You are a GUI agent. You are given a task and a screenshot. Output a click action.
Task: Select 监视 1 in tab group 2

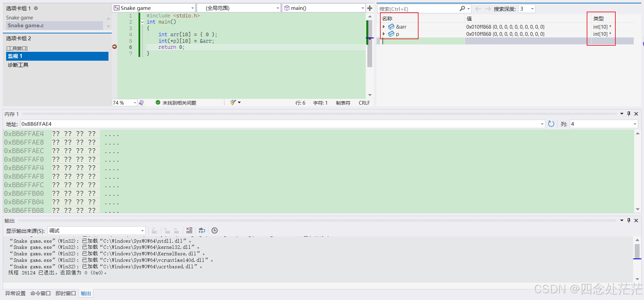click(x=57, y=56)
